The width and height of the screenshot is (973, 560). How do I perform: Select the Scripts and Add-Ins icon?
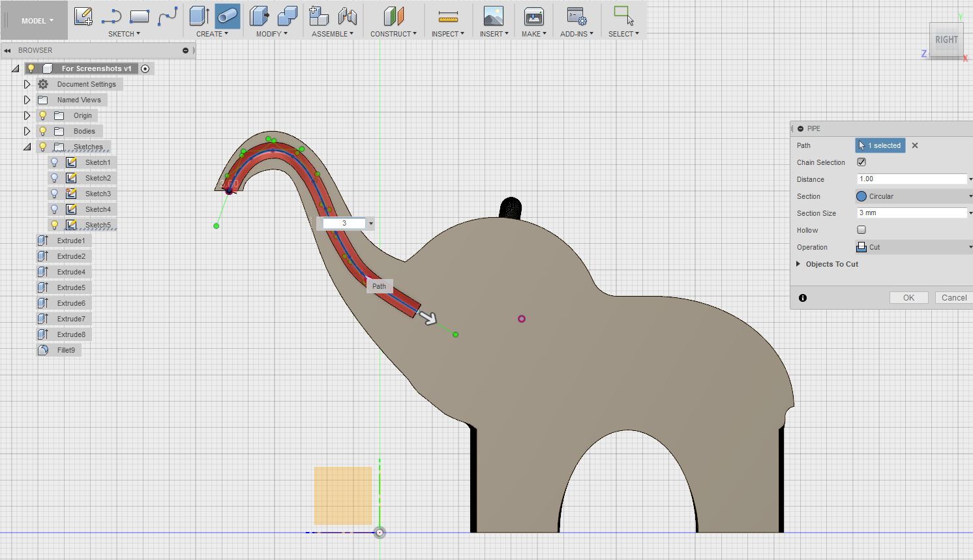click(576, 16)
